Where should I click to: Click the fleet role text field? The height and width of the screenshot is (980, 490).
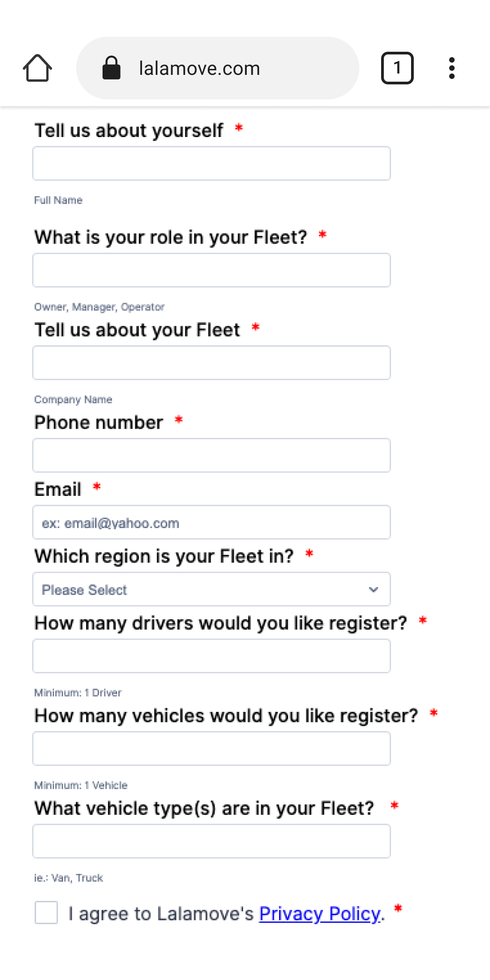(211, 270)
